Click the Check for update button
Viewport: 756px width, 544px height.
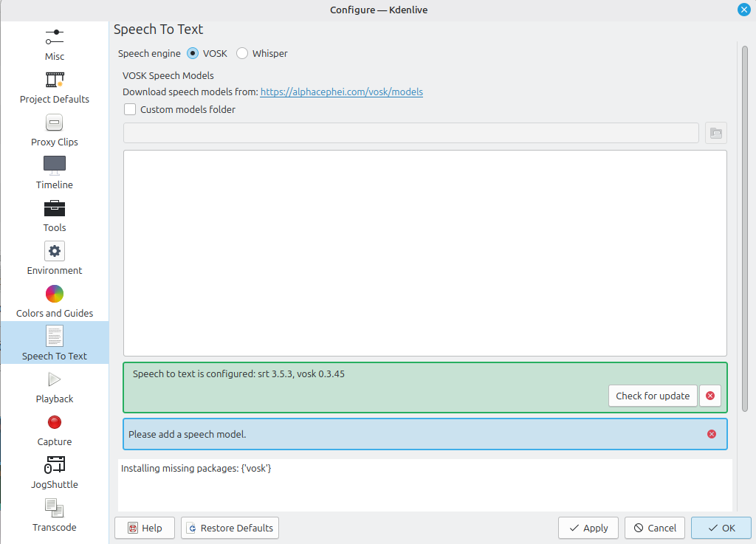[x=653, y=396]
